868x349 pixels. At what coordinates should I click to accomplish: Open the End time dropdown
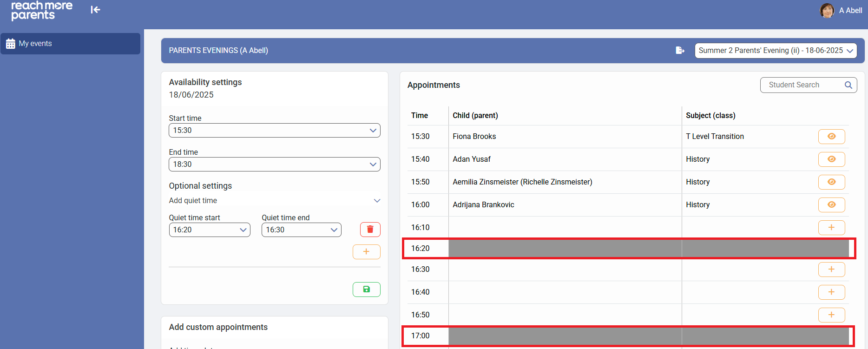point(274,165)
